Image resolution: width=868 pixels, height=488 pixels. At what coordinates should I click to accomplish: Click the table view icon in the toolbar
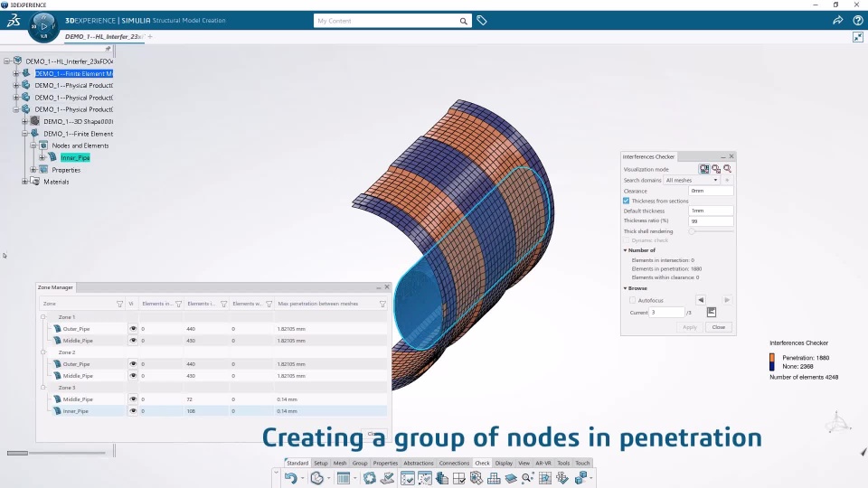click(344, 478)
